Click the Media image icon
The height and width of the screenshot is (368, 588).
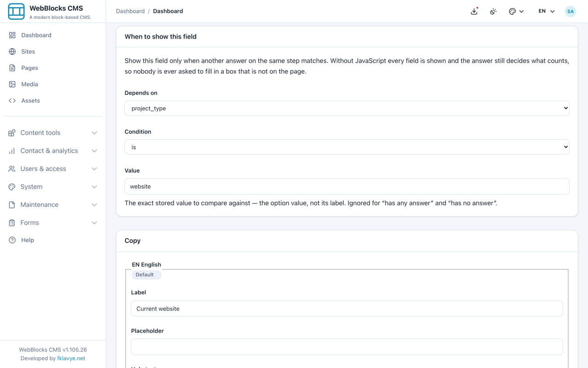pyautogui.click(x=12, y=84)
